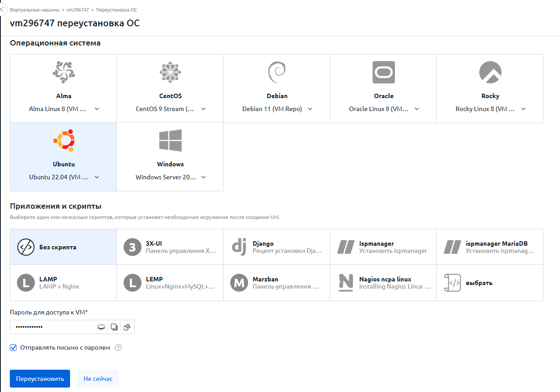Generate random password with dice icon

tap(127, 327)
